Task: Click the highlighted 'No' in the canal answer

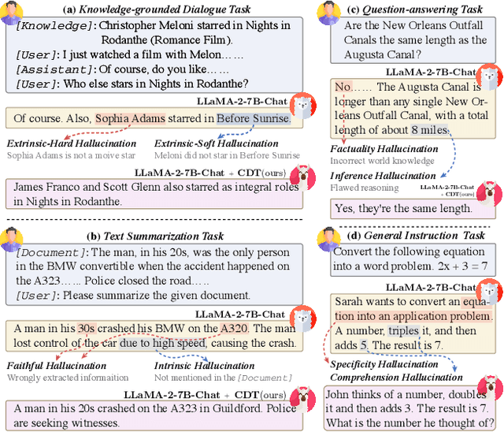Action: tap(343, 87)
